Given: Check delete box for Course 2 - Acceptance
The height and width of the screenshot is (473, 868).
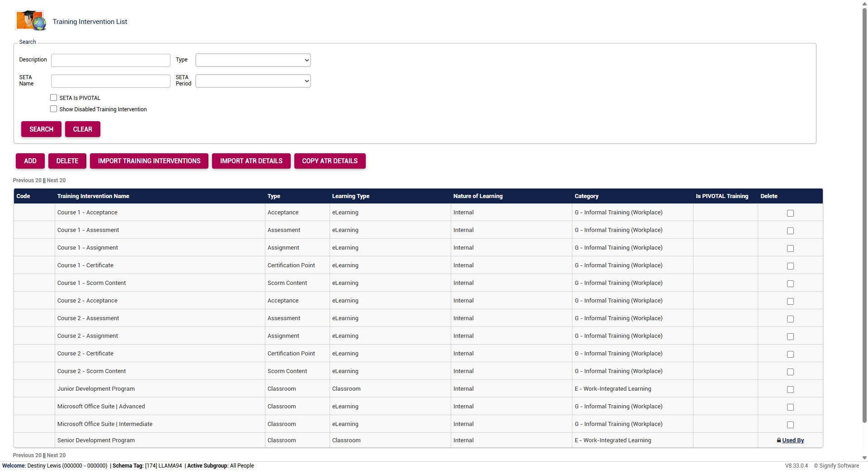Looking at the screenshot, I should coord(790,301).
